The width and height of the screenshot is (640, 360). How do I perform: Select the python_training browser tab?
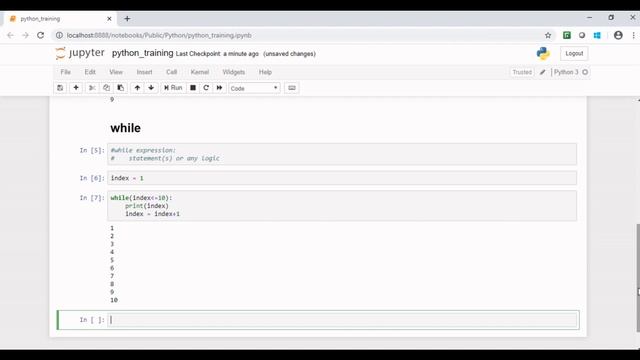click(x=60, y=19)
